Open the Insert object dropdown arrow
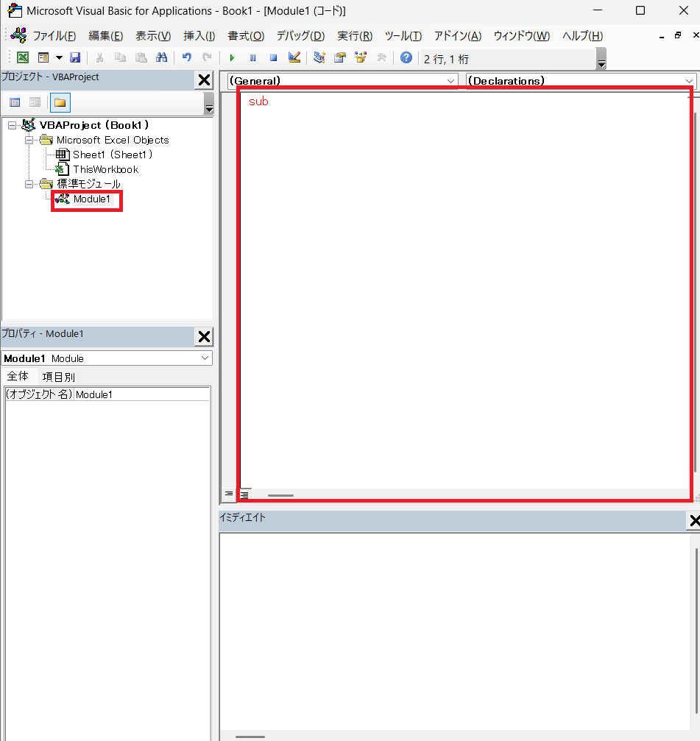 point(59,57)
